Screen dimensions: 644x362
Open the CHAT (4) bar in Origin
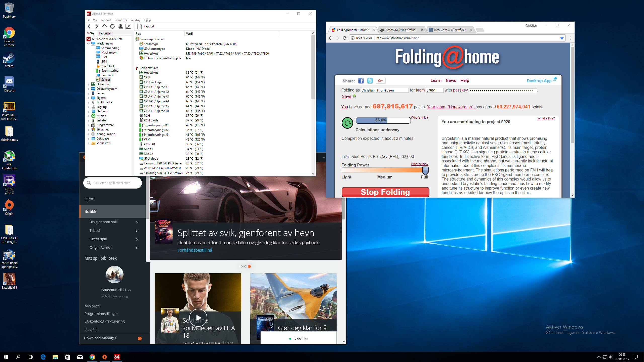tap(298, 338)
